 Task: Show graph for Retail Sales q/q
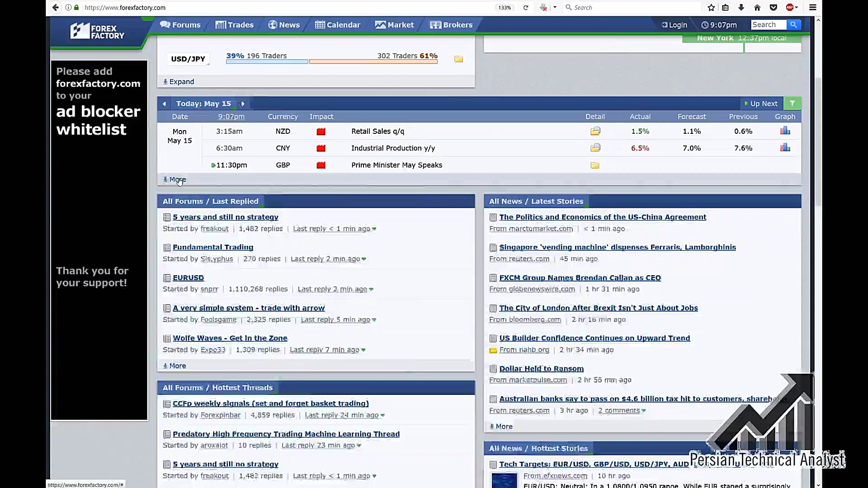click(785, 131)
